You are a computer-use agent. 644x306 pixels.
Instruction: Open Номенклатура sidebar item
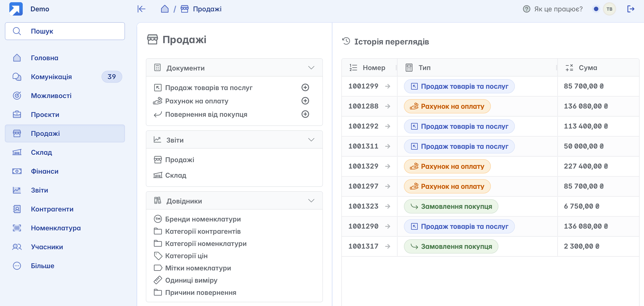pos(55,228)
